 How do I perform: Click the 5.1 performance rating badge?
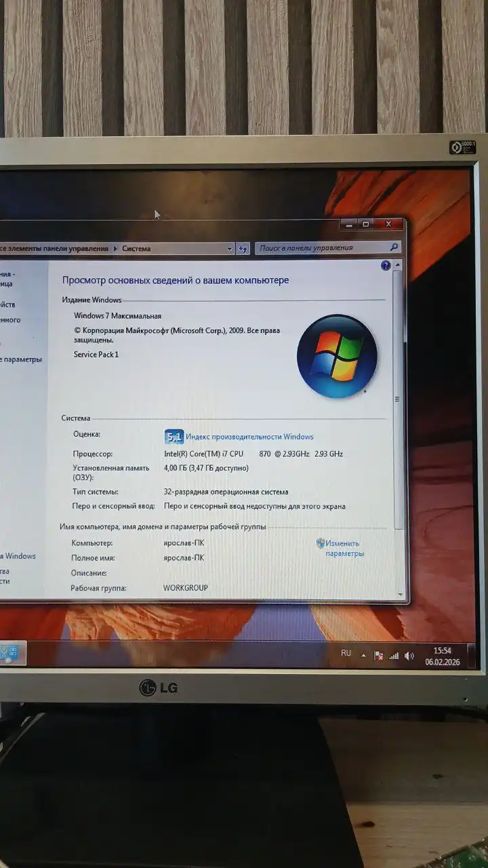174,437
